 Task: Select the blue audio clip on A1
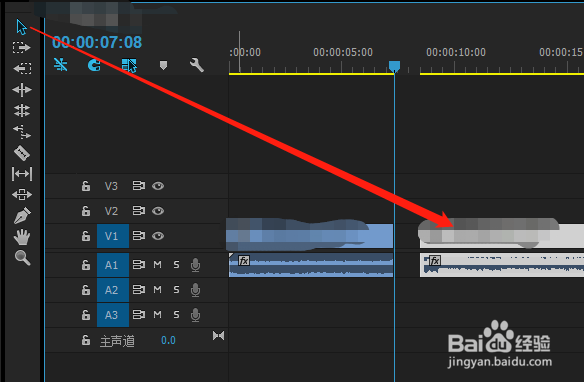[x=311, y=265]
